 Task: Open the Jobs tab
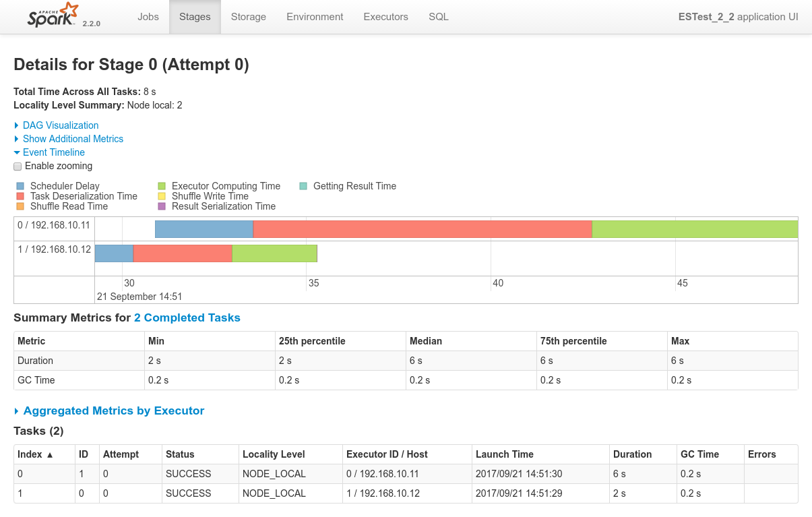[148, 17]
